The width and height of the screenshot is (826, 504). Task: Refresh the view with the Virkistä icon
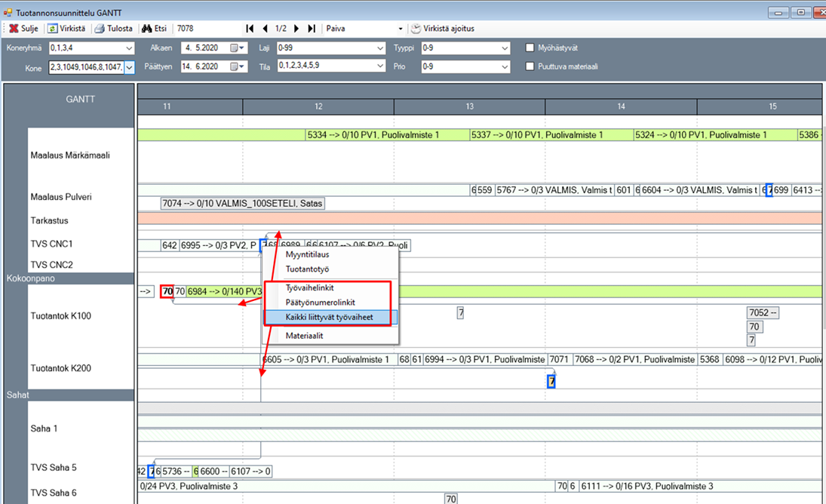(x=53, y=29)
